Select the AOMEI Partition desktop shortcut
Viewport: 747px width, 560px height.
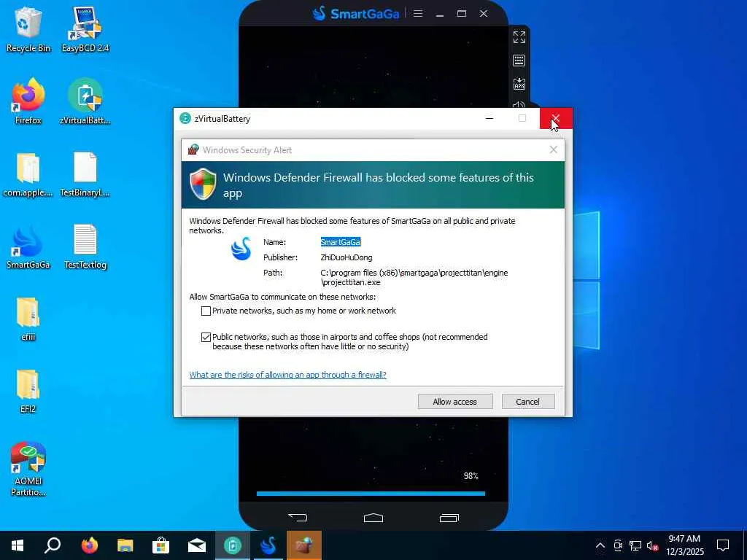pos(28,469)
